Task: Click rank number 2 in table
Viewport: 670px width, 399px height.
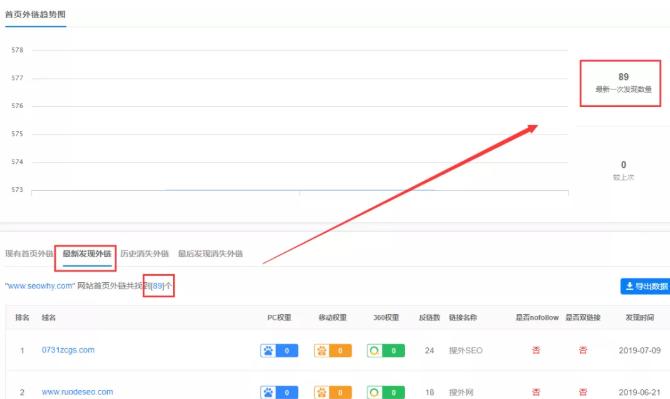Action: click(x=22, y=392)
